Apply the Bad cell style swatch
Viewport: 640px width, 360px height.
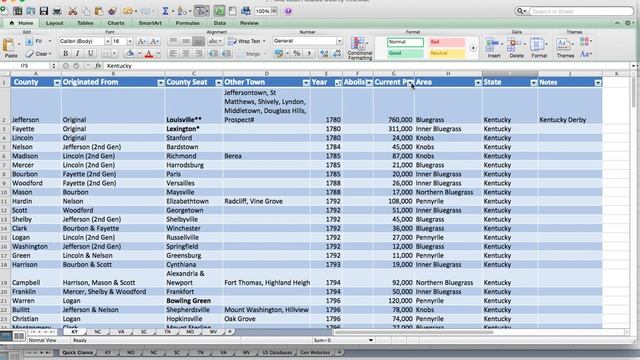447,42
